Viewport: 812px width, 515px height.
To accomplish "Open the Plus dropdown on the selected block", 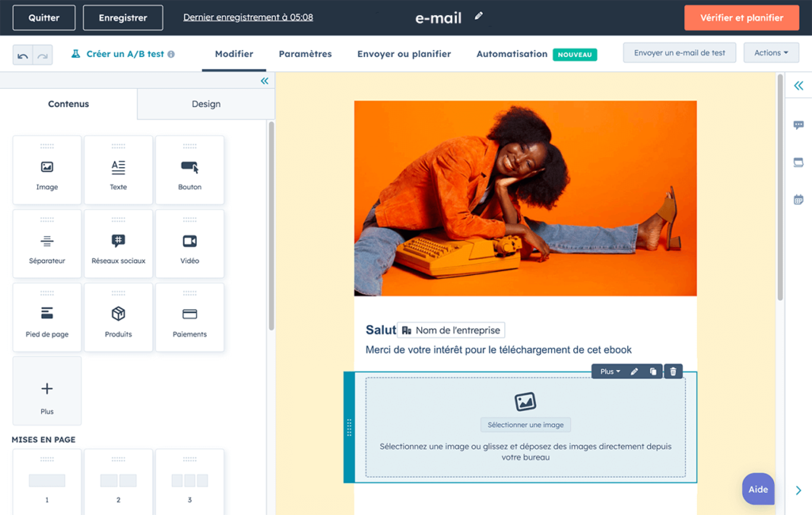I will coord(609,371).
